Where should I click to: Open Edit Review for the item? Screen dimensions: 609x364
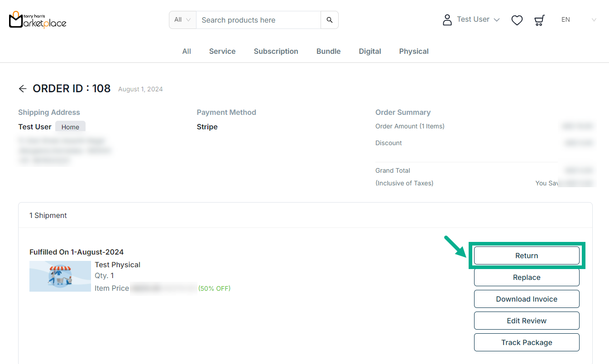click(x=526, y=321)
